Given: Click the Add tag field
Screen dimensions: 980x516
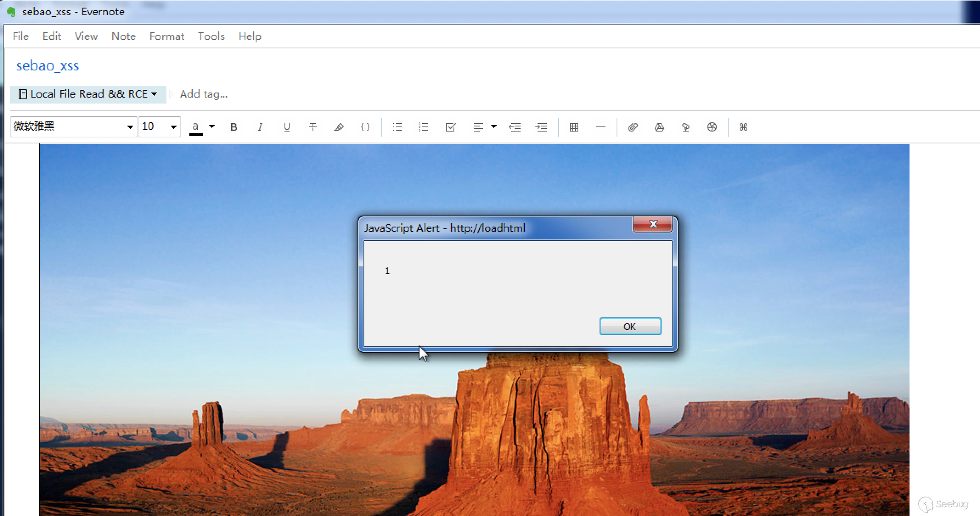Looking at the screenshot, I should 204,94.
